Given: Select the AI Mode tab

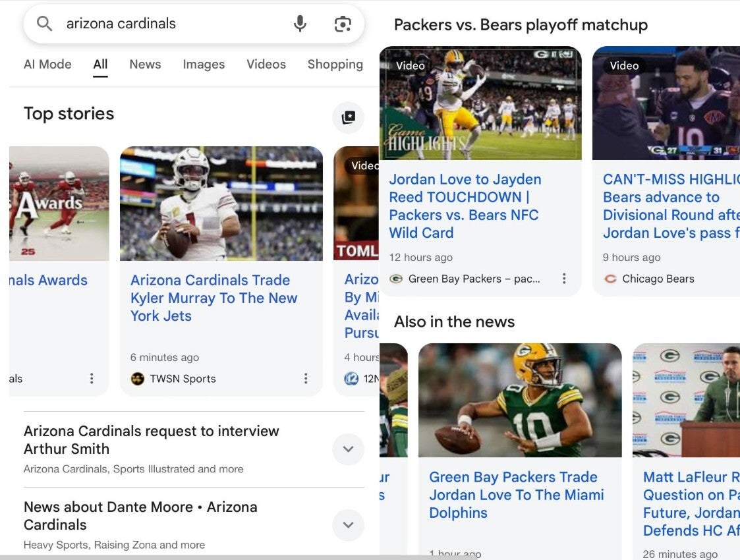Looking at the screenshot, I should point(47,64).
